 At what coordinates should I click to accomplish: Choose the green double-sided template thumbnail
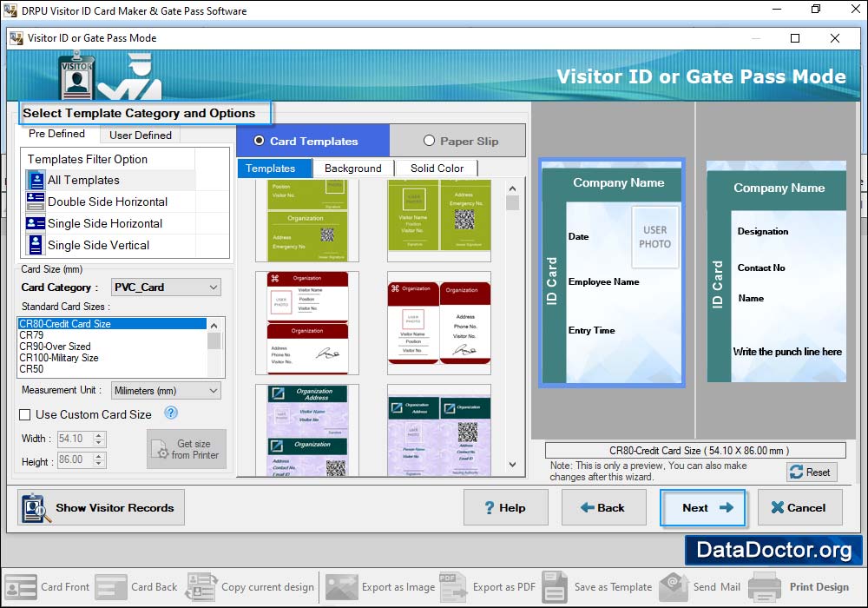(439, 221)
